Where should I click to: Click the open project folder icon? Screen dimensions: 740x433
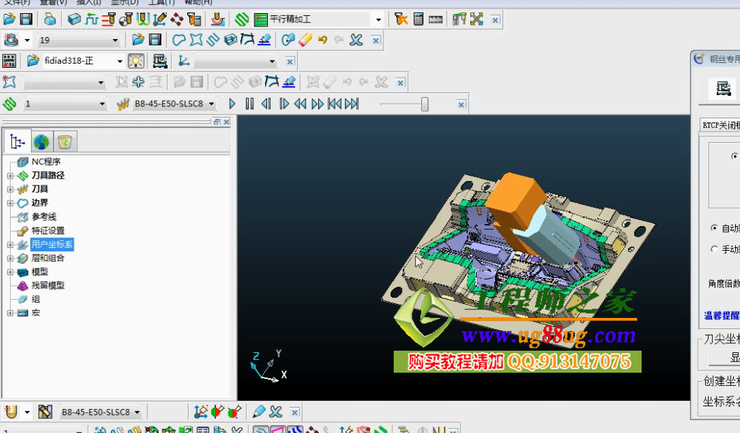9,19
